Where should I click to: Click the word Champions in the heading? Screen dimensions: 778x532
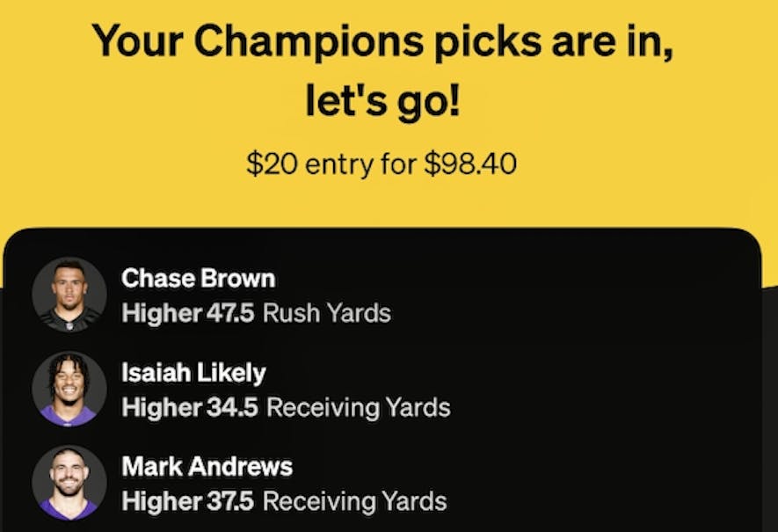tap(291, 41)
